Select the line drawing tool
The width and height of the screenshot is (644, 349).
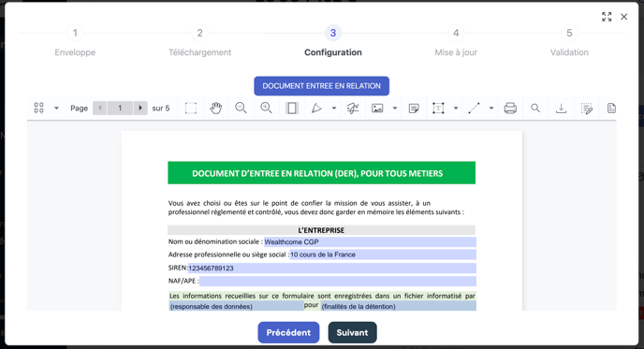tap(474, 108)
